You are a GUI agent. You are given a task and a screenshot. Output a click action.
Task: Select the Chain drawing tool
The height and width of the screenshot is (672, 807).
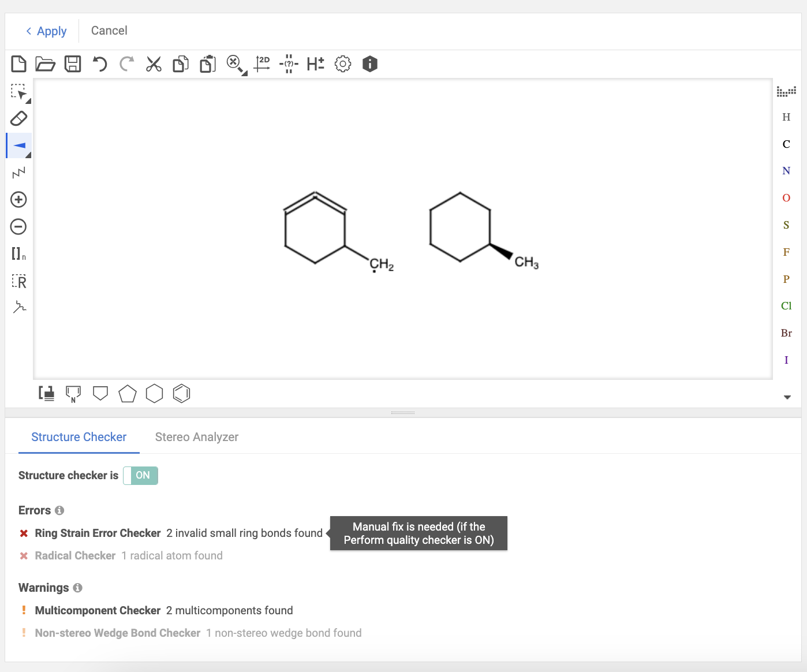pos(18,172)
